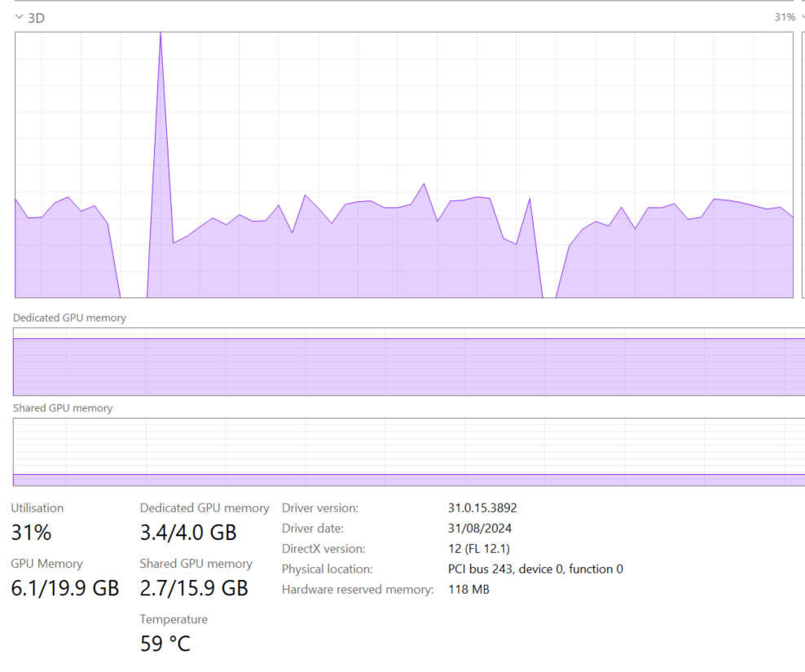Select the PCI bus 243 physical location text
This screenshot has width=805, height=672.
(535, 569)
